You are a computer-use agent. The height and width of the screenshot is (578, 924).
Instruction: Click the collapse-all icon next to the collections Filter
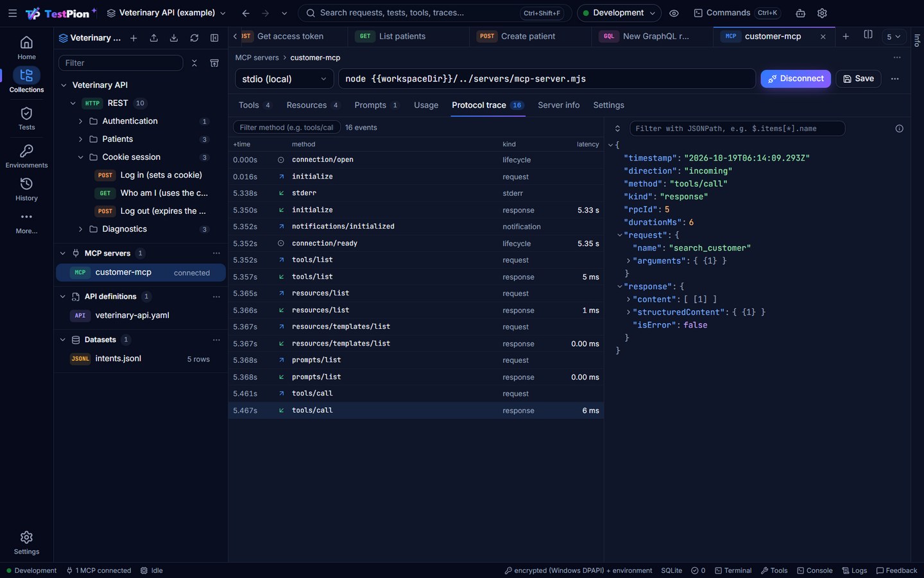[x=194, y=63]
